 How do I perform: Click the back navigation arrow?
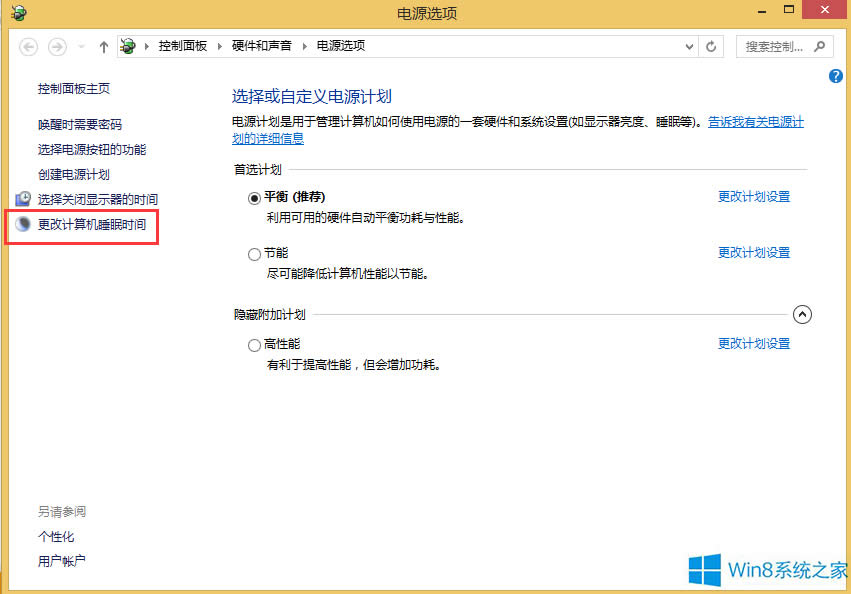28,46
